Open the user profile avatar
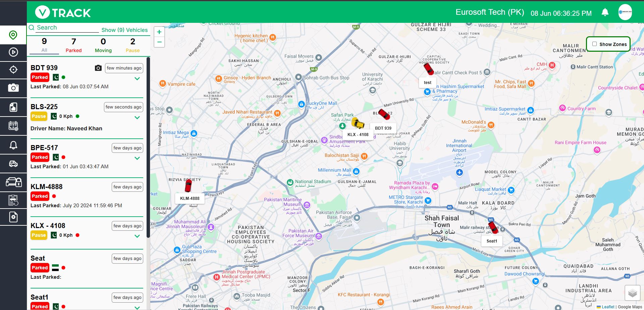 625,12
